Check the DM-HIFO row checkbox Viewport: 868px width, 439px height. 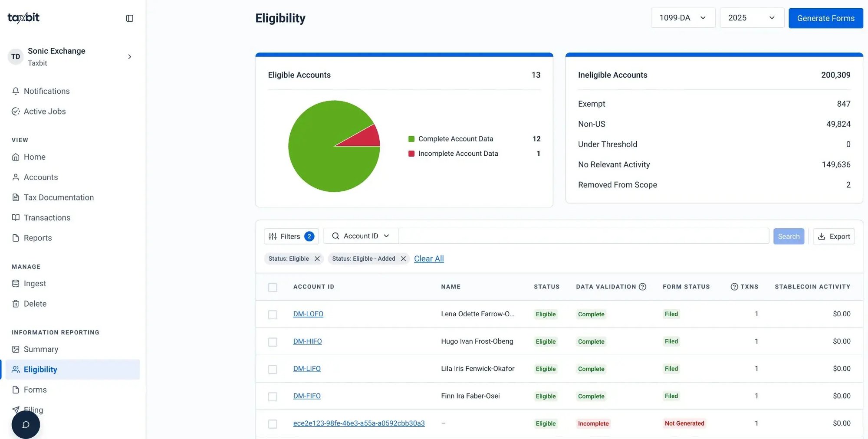click(273, 342)
